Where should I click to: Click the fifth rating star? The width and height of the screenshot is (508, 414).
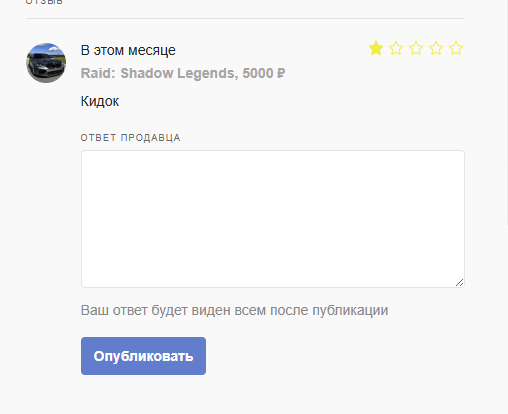click(x=456, y=48)
